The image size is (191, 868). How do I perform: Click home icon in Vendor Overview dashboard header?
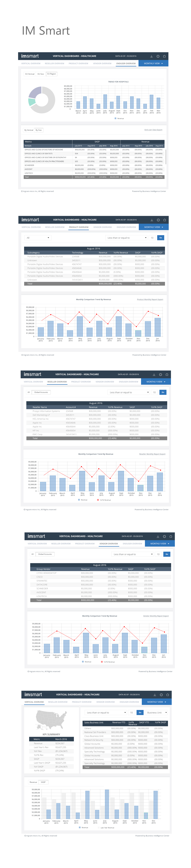pos(171,536)
